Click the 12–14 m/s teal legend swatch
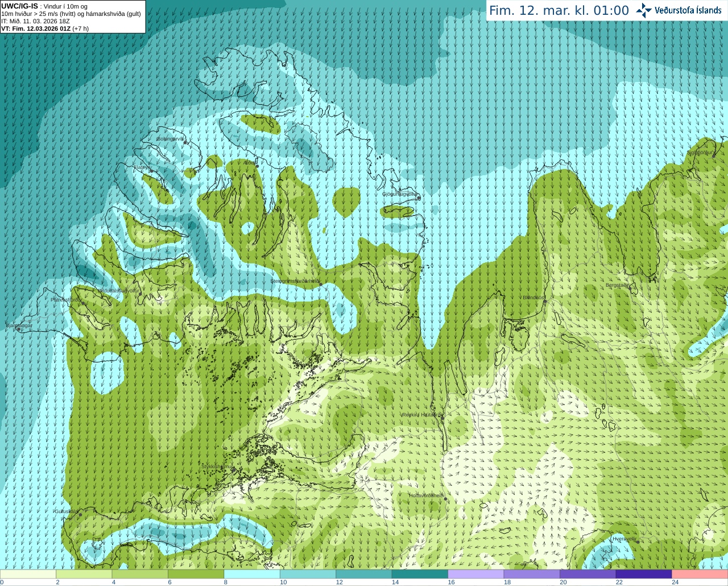Screen dimensions: 728x586 (x=364, y=574)
